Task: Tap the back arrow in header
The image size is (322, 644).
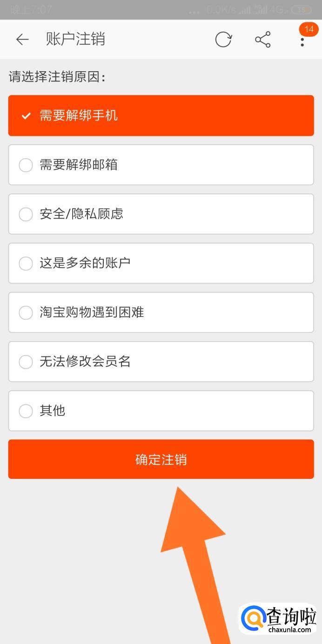Action: coord(22,40)
